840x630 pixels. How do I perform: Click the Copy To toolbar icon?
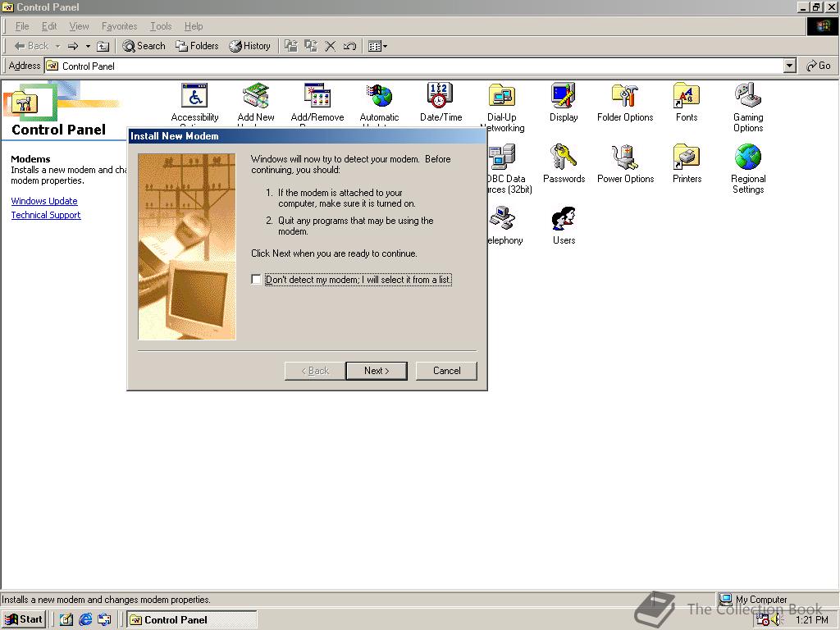(311, 46)
